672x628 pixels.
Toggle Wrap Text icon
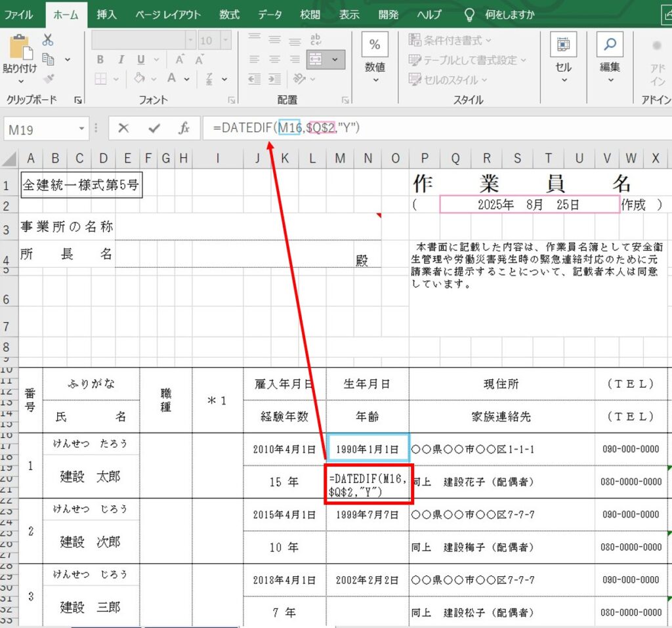point(316,40)
